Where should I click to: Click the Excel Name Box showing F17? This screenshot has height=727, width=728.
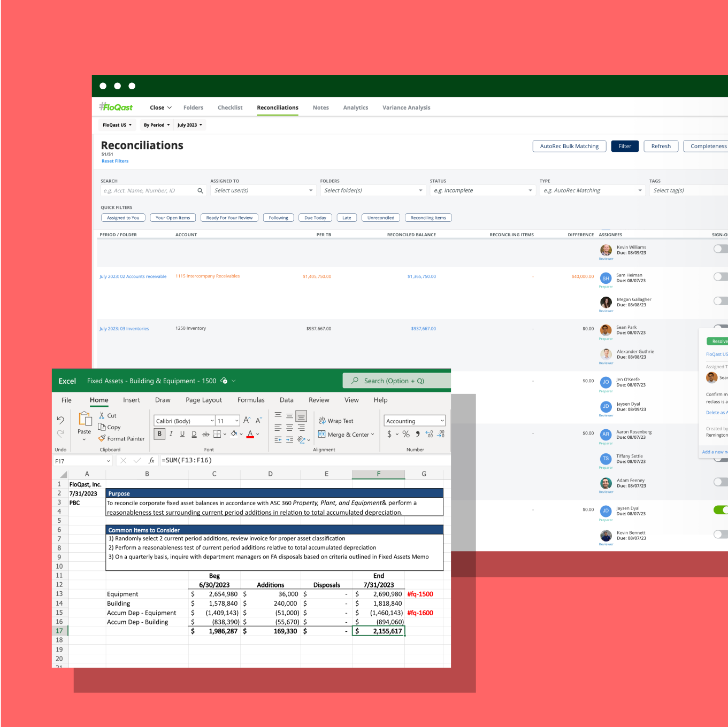(83, 461)
